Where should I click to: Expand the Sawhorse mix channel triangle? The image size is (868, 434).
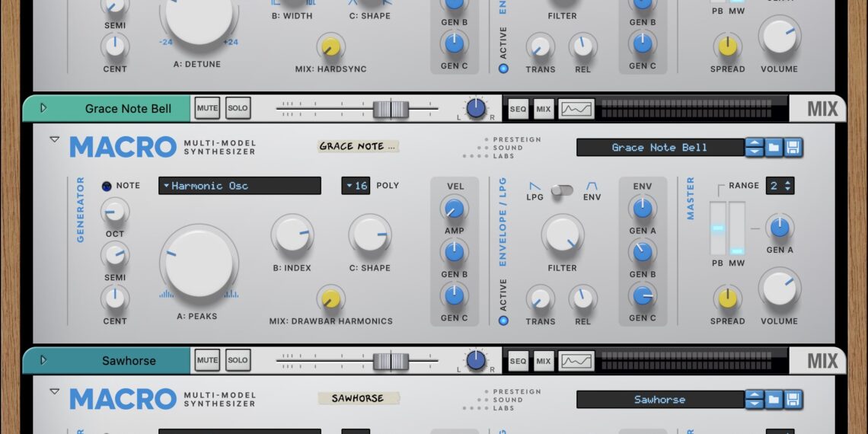tap(43, 360)
